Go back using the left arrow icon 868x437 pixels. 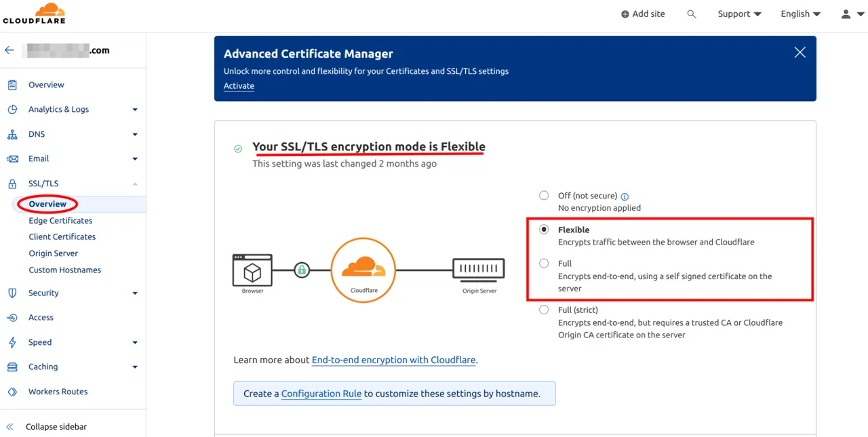tap(9, 50)
